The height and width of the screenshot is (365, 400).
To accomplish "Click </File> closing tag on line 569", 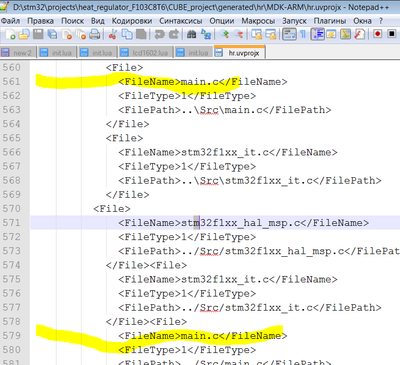I will point(127,195).
